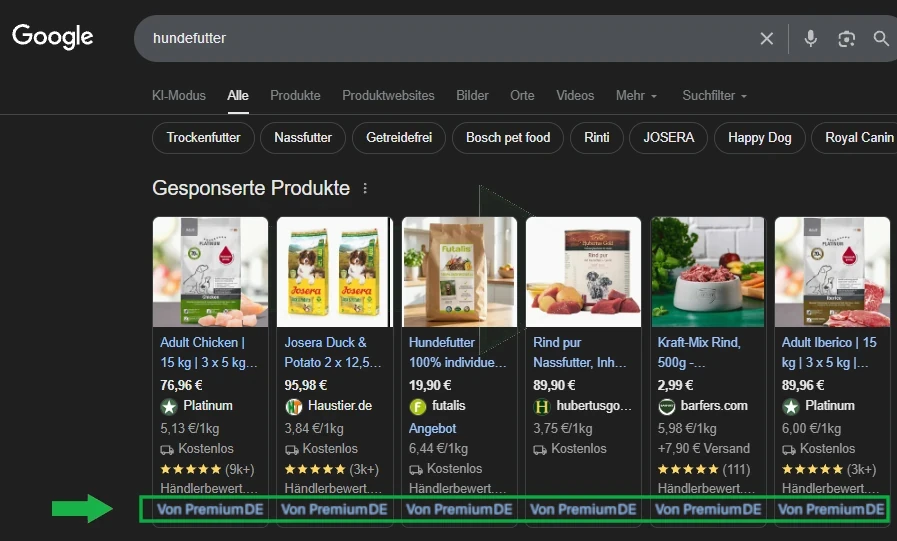
Task: Click hubertusgold seller H logo icon
Action: (x=542, y=407)
